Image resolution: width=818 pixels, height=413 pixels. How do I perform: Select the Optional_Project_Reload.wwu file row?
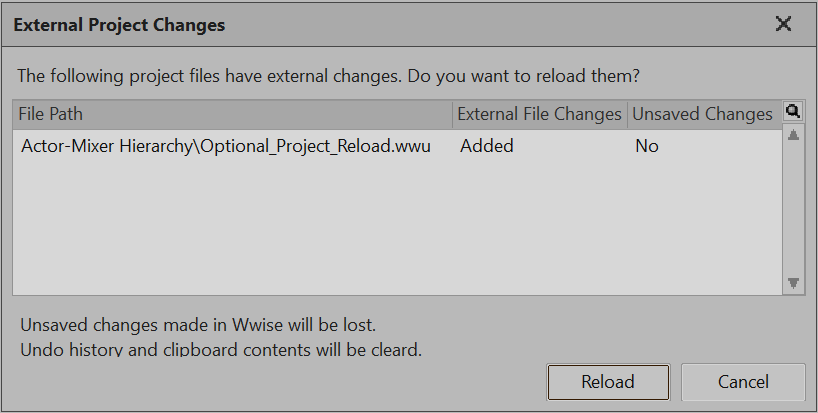point(225,146)
